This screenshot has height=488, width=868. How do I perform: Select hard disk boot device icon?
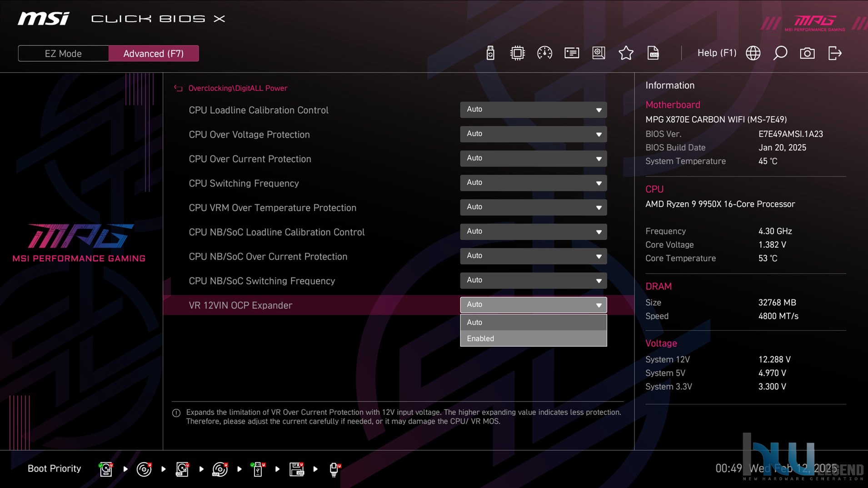106,469
